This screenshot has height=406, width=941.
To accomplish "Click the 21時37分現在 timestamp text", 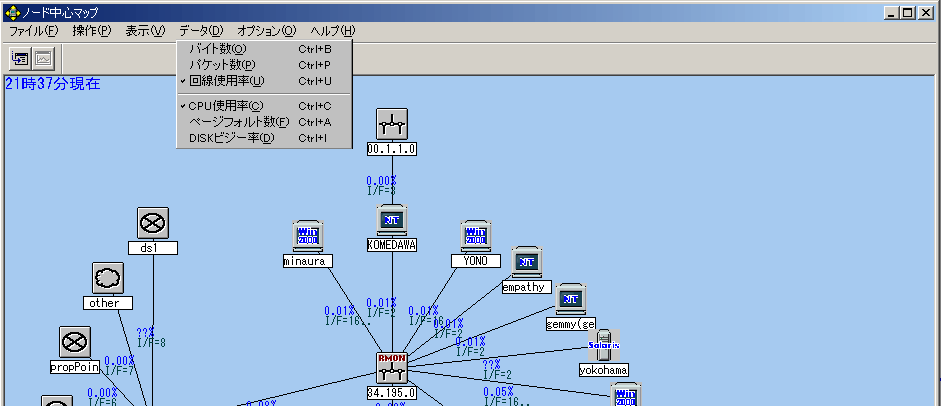I will click(52, 84).
